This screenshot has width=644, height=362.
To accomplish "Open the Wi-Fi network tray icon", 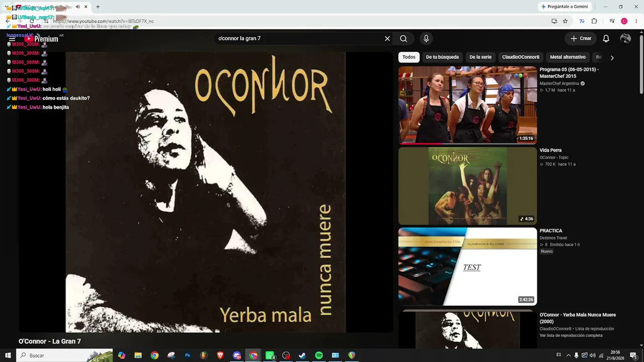I will (x=601, y=355).
